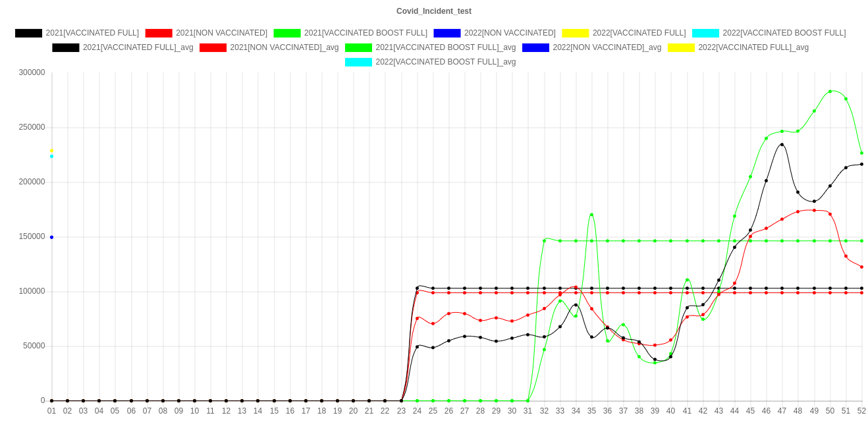Toggle the 2021[NON VACCINATED] legend label
868x434 pixels.
point(221,33)
